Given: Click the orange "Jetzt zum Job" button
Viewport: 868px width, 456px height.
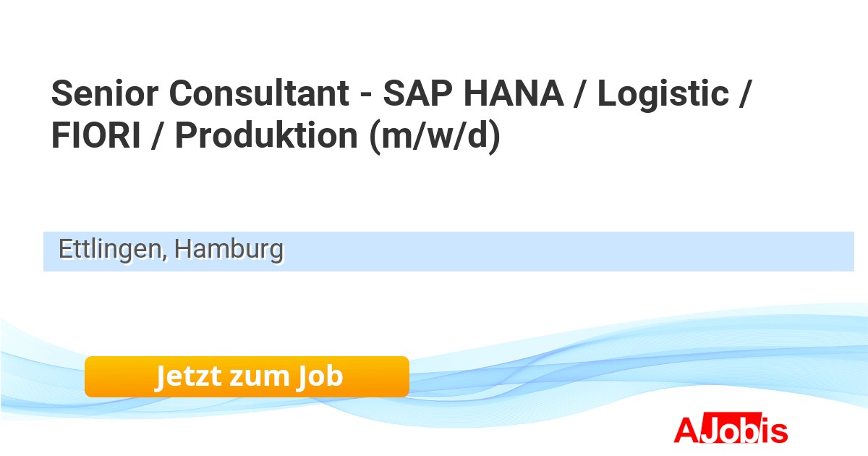Looking at the screenshot, I should [247, 376].
